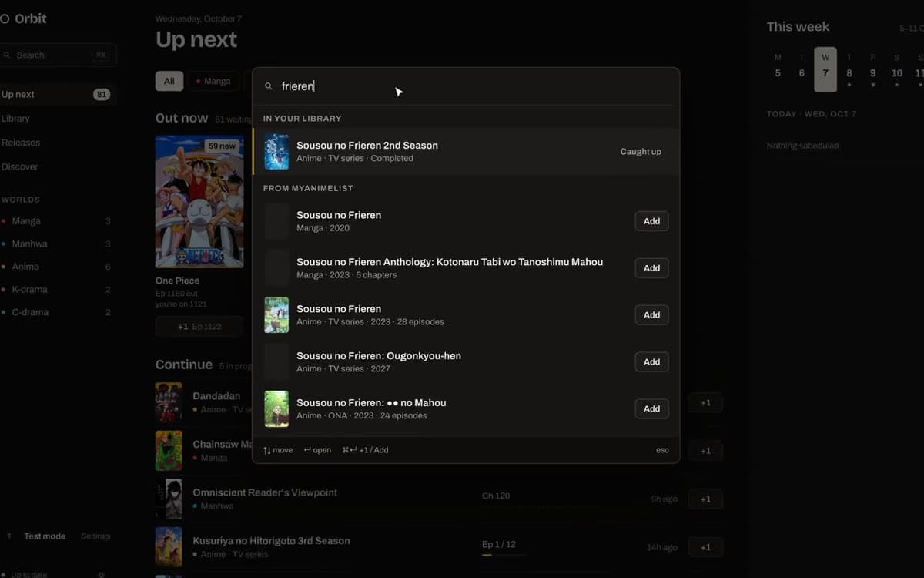Add Sousou no Frieren anime 28 episodes

click(651, 315)
